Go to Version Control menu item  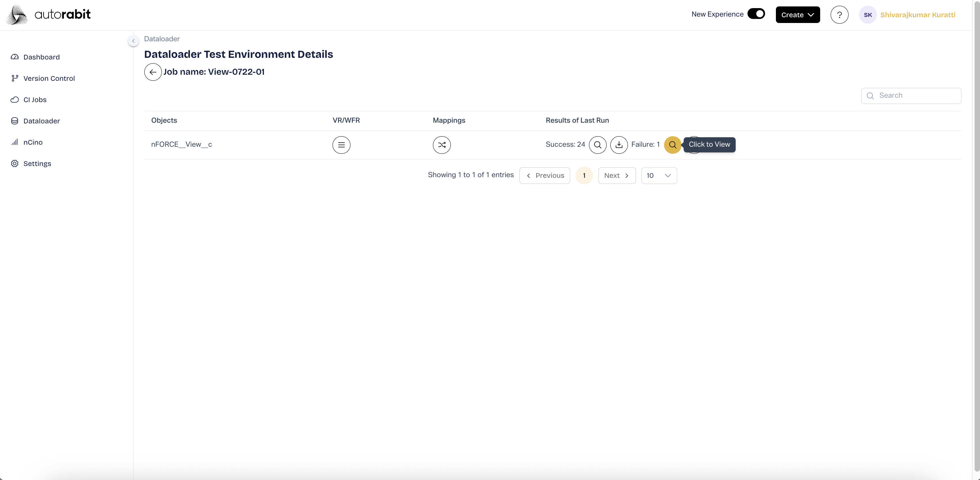(49, 78)
